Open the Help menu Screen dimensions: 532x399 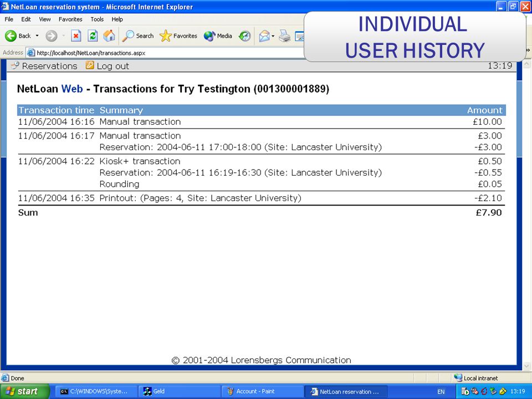click(x=117, y=19)
